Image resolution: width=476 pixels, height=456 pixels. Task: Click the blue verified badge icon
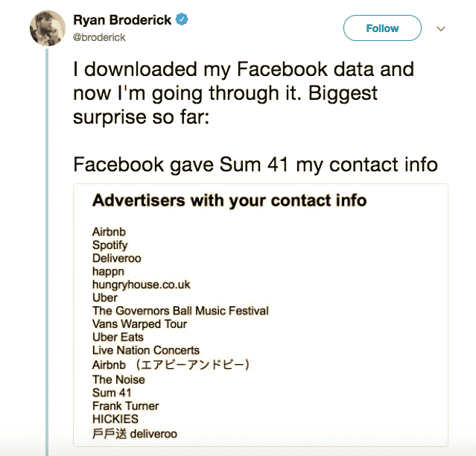point(181,19)
